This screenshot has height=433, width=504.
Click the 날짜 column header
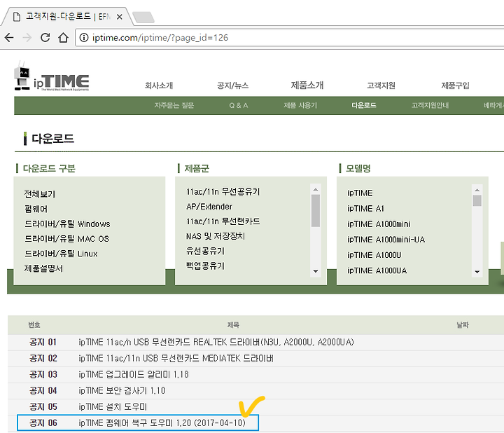click(463, 325)
